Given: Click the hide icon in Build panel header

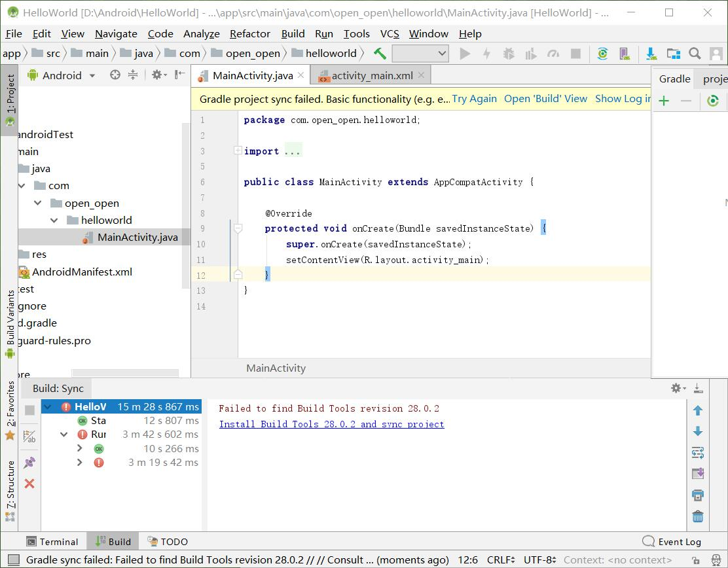Looking at the screenshot, I should pos(698,388).
